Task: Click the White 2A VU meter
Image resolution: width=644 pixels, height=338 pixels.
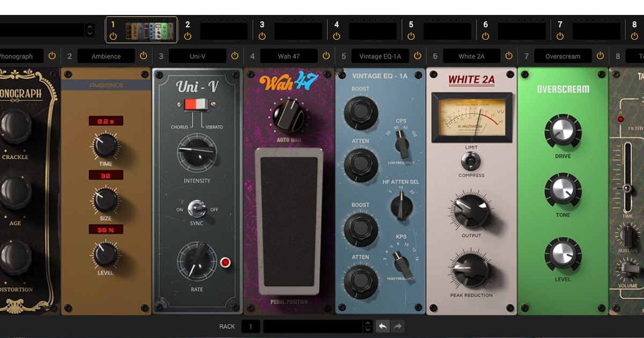Action: (x=472, y=117)
